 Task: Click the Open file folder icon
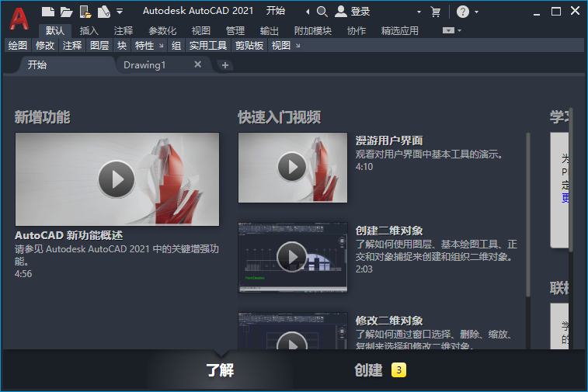pyautogui.click(x=66, y=12)
